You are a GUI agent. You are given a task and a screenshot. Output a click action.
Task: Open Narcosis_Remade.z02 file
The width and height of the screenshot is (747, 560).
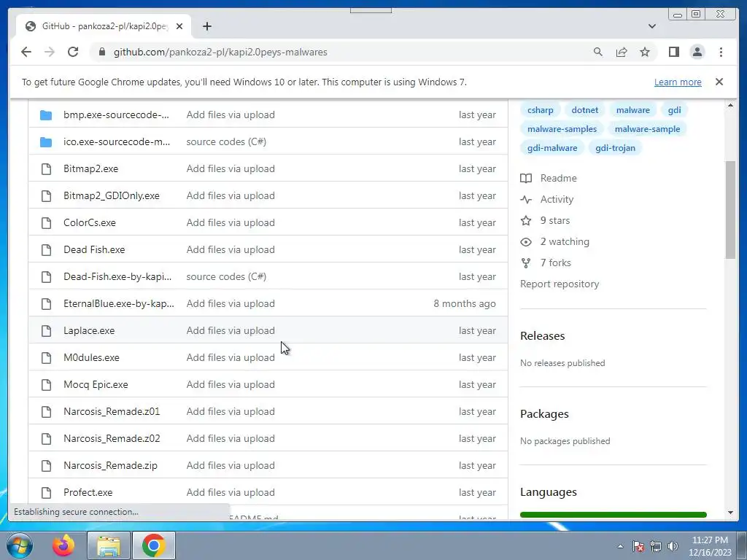(x=112, y=438)
